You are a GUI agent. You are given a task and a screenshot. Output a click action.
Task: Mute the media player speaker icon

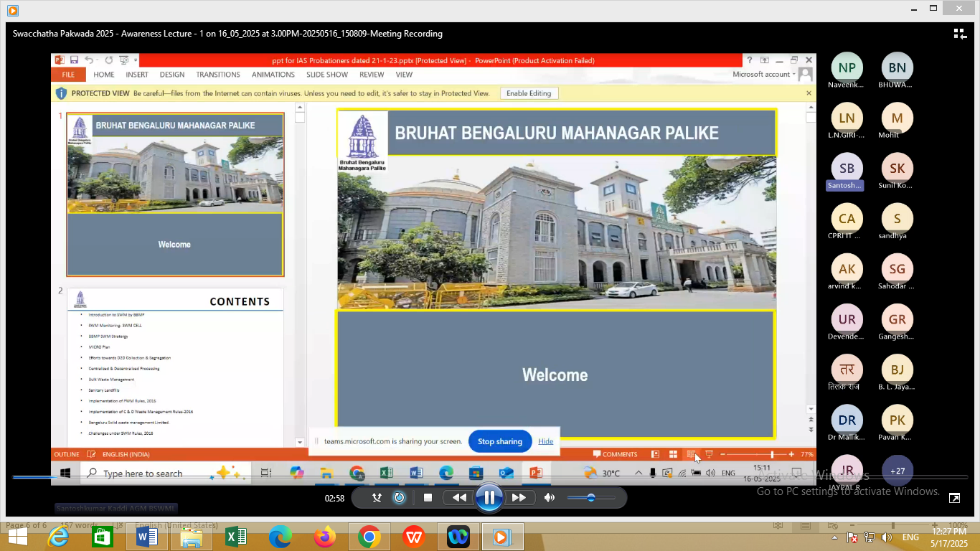pos(550,497)
